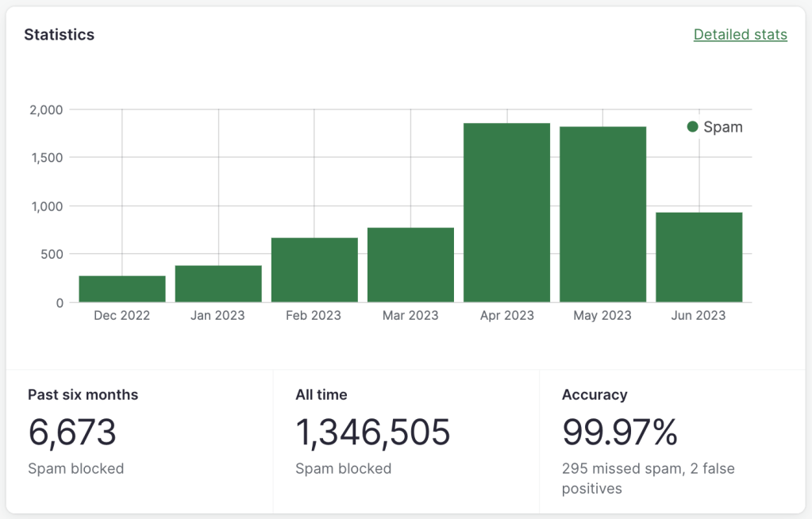Select the Apr 2023 tallest bar
Viewport: 812px width, 519px height.
click(x=506, y=213)
